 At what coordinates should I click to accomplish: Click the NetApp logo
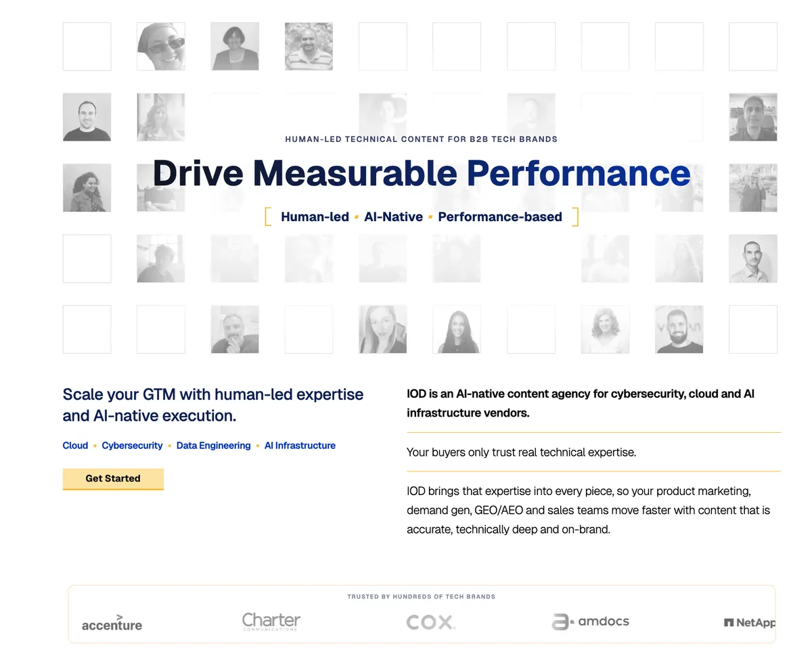[749, 623]
